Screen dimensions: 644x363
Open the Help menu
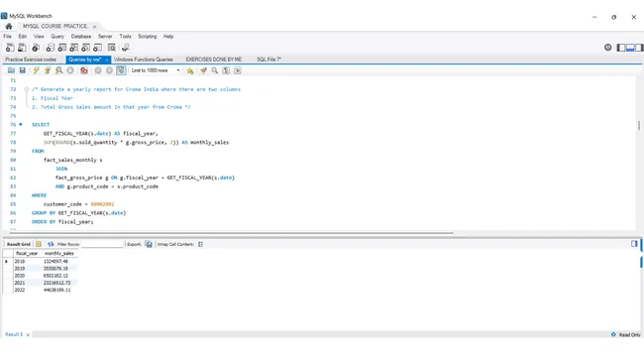[168, 37]
